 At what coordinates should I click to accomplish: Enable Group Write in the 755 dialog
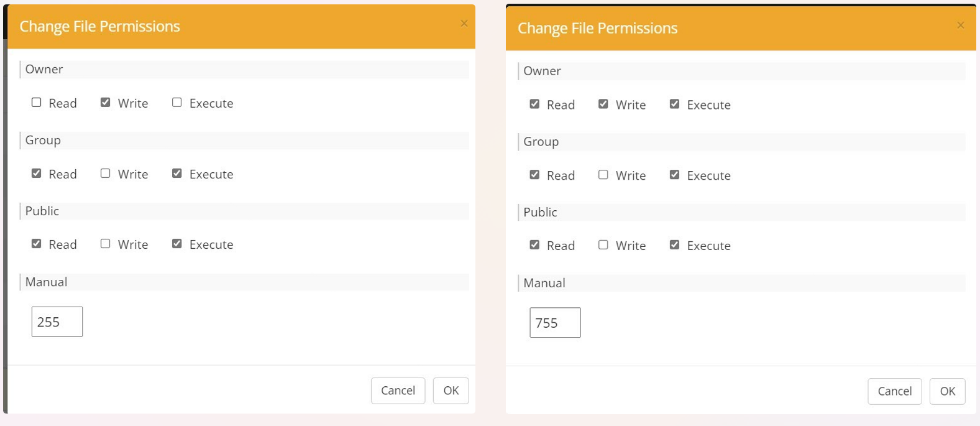click(603, 175)
